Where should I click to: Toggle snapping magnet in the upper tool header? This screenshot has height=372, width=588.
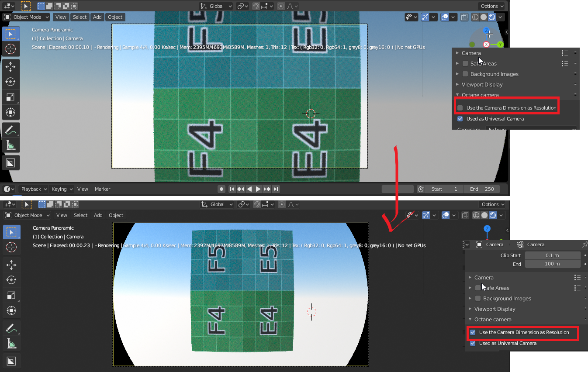click(257, 6)
